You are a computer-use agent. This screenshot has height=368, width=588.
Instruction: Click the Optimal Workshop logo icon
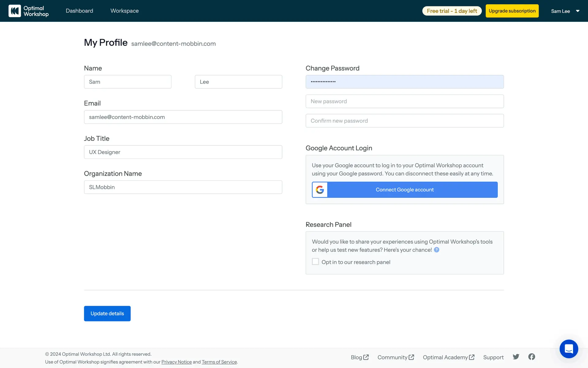(15, 11)
